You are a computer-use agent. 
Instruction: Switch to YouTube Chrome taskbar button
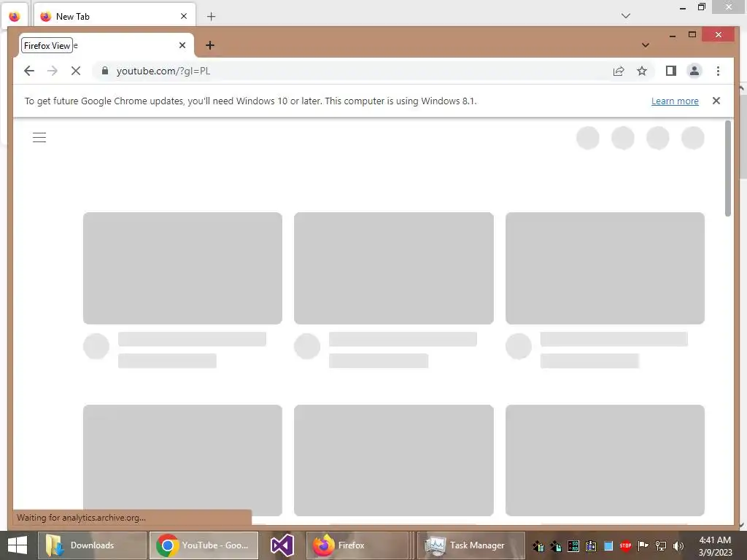pyautogui.click(x=204, y=545)
